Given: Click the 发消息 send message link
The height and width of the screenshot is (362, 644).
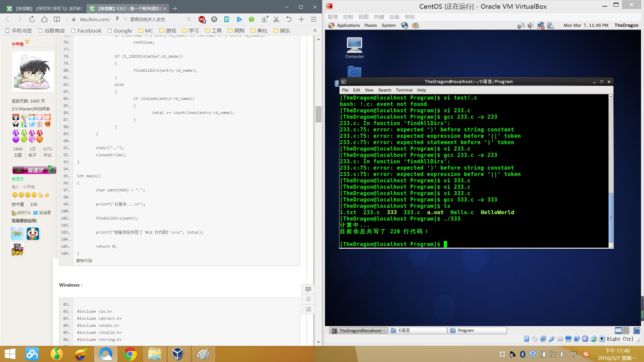Looking at the screenshot, I should (42, 213).
